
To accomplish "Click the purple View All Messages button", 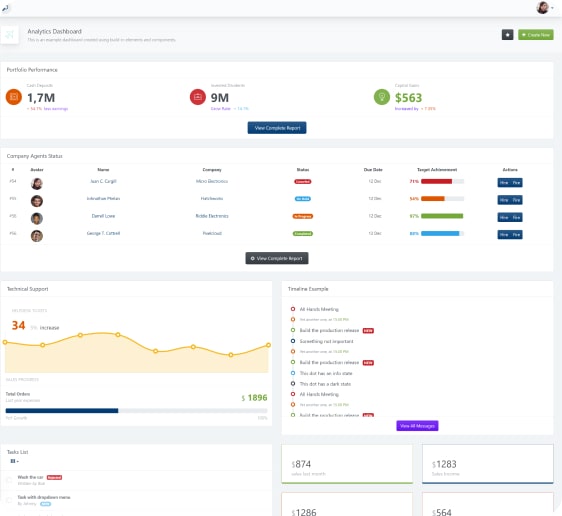I will (417, 426).
